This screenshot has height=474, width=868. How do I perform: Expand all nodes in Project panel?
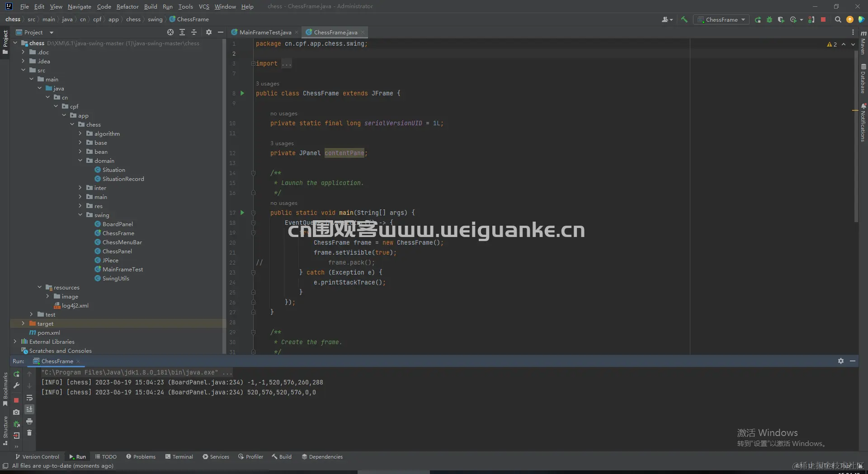[182, 32]
